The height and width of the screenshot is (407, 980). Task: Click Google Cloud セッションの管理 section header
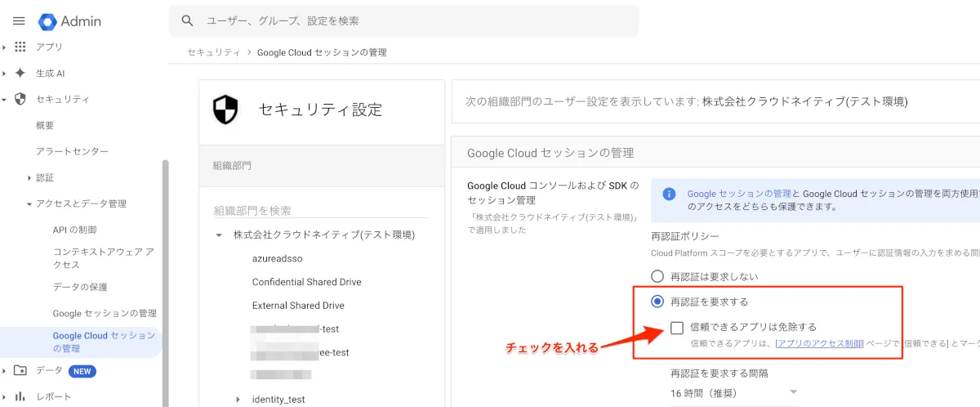(550, 153)
